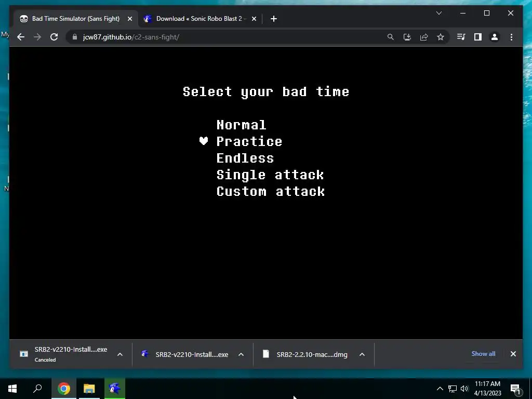The image size is (532, 399).
Task: Open the Windows Start menu
Action: [x=12, y=389]
